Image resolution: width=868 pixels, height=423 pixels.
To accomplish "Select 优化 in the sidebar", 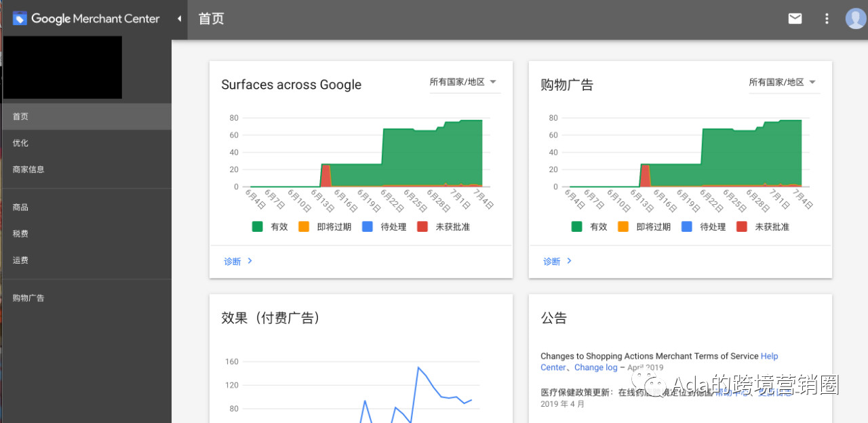I will pyautogui.click(x=20, y=143).
